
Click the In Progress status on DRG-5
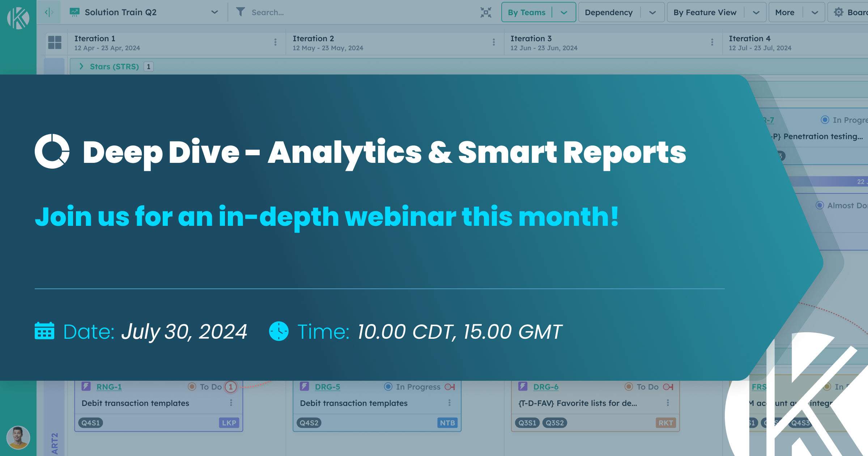[412, 387]
